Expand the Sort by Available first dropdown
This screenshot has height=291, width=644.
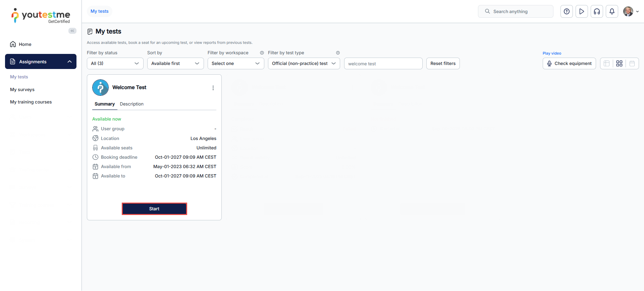click(x=175, y=64)
